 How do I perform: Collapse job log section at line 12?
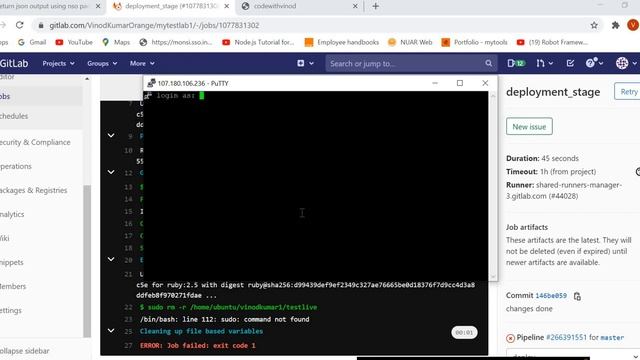[111, 172]
